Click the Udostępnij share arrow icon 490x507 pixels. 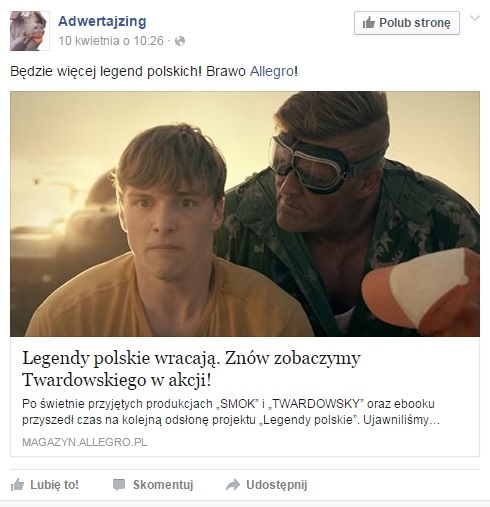[233, 485]
